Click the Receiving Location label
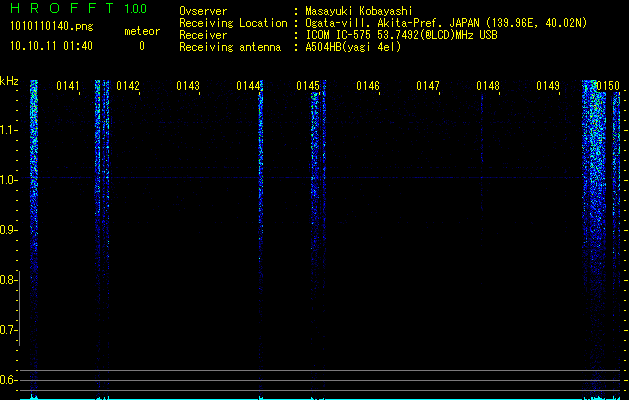 click(233, 23)
